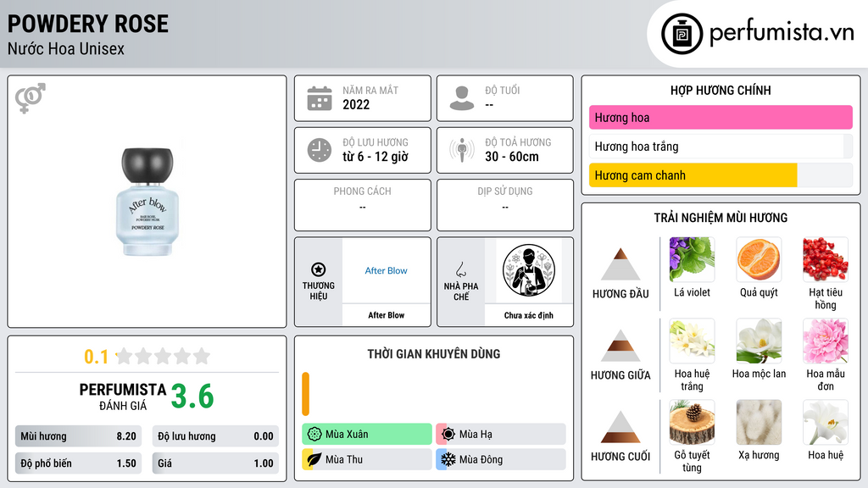Click the Powdery Rose bottle photo
Image resolution: width=868 pixels, height=488 pixels.
tap(147, 202)
